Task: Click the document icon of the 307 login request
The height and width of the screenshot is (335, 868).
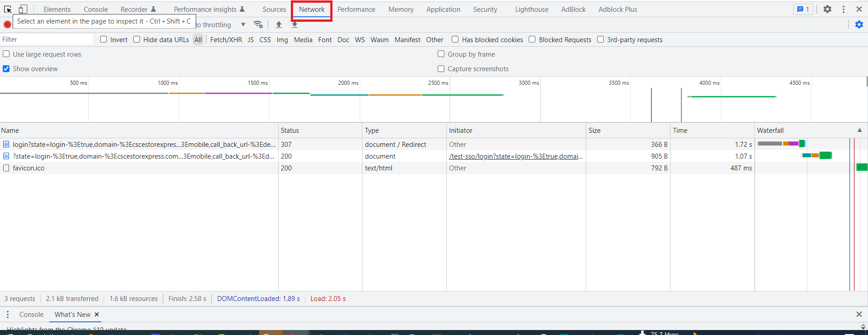Action: point(6,144)
